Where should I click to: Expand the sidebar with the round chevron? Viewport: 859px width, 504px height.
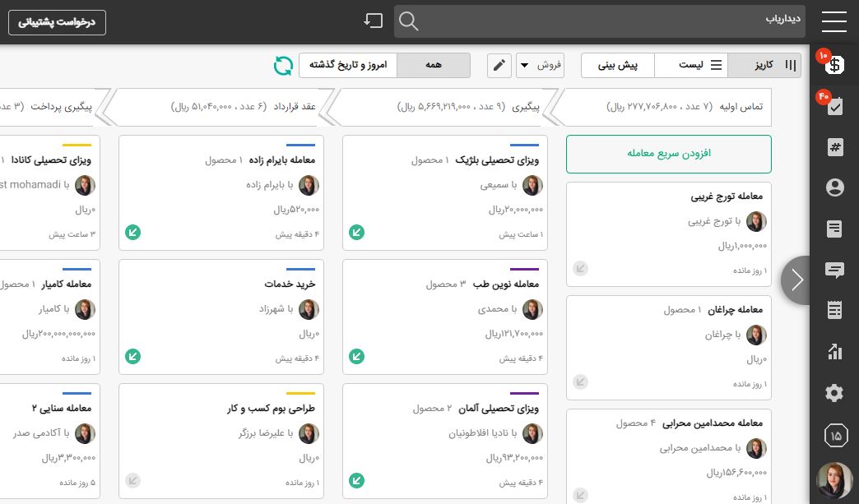[796, 280]
